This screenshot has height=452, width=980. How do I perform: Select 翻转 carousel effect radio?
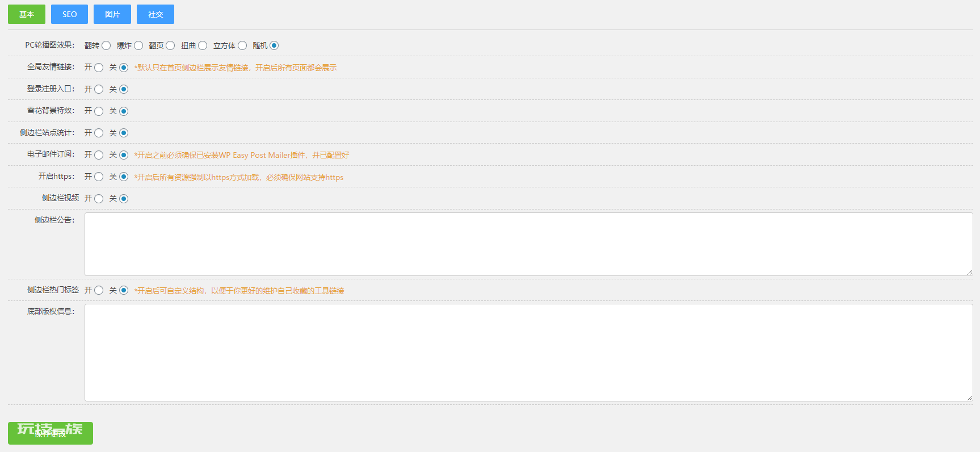coord(106,45)
